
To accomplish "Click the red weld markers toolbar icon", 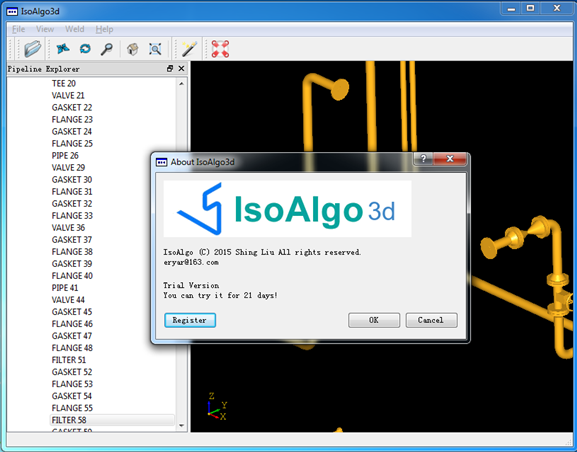I will [220, 49].
